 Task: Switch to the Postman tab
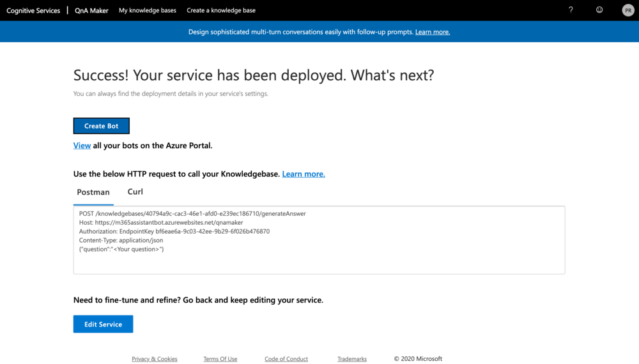[x=93, y=192]
